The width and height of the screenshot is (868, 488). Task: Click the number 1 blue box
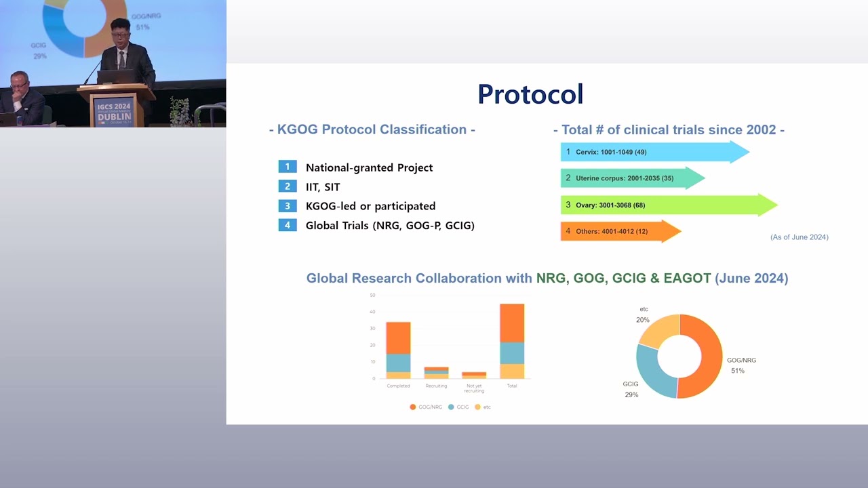point(288,167)
